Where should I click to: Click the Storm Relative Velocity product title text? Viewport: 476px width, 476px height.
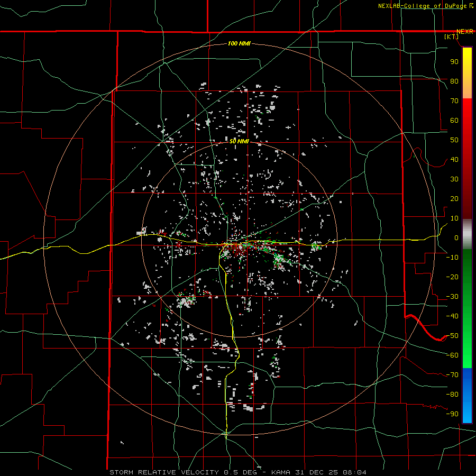click(164, 472)
